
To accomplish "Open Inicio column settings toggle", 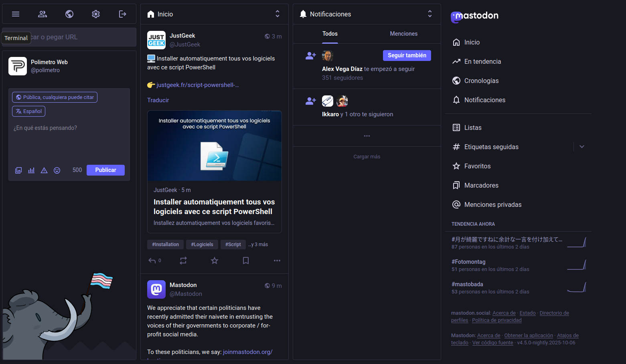I will (277, 14).
